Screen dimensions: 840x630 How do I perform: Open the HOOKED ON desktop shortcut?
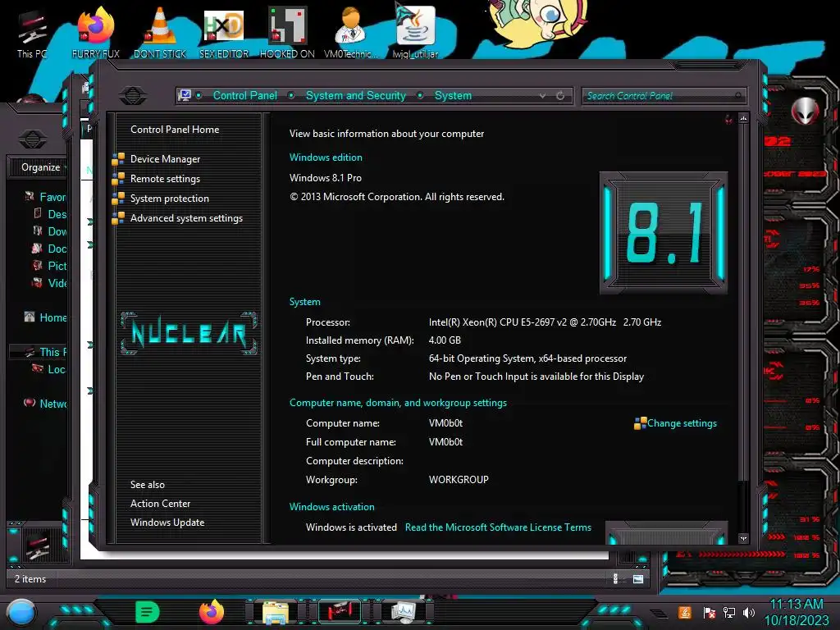pyautogui.click(x=287, y=31)
